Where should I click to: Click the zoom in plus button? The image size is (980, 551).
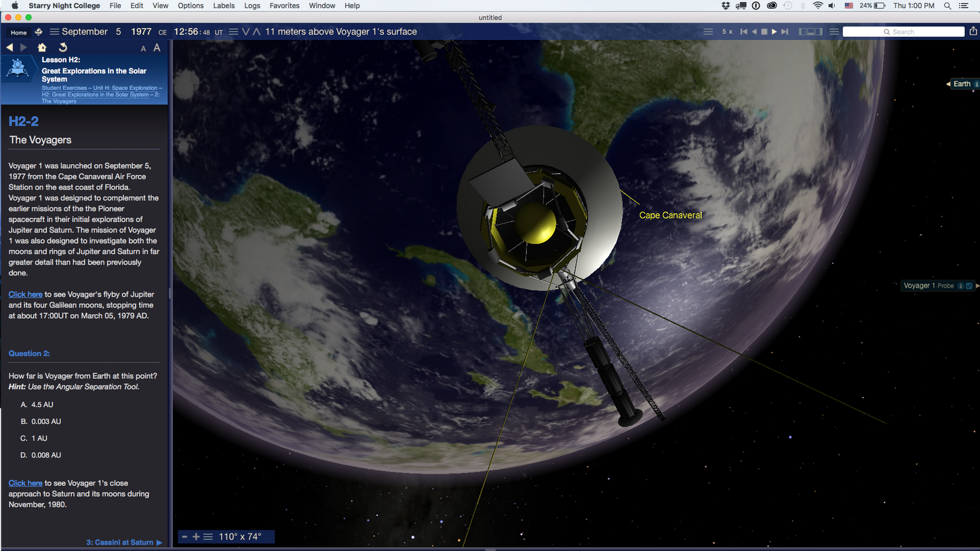point(196,537)
